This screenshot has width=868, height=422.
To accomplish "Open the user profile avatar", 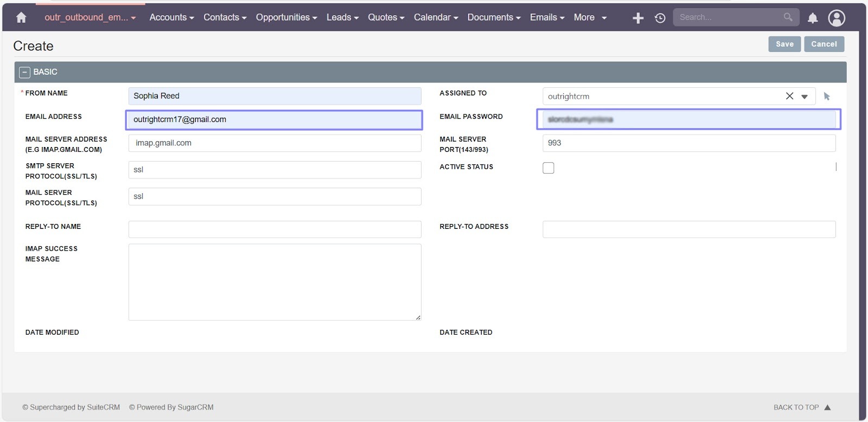I will click(836, 18).
